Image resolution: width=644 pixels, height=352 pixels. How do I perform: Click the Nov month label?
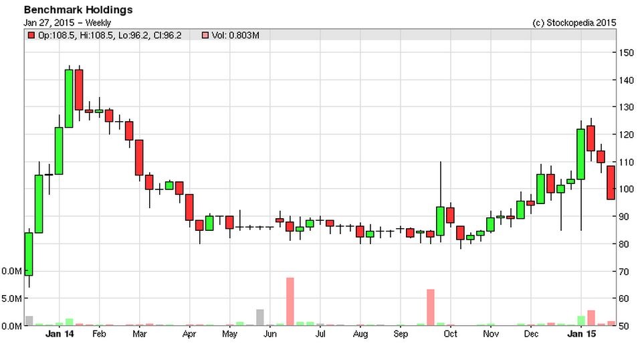[491, 333]
